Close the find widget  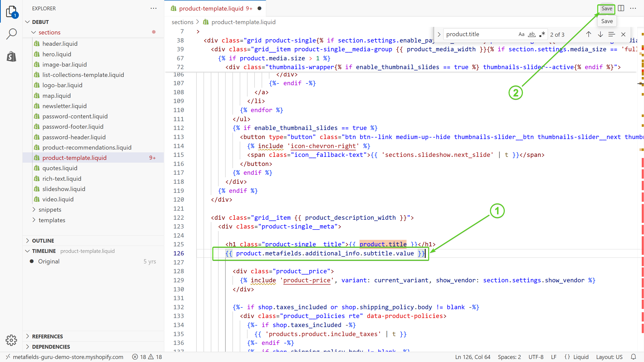coord(623,34)
